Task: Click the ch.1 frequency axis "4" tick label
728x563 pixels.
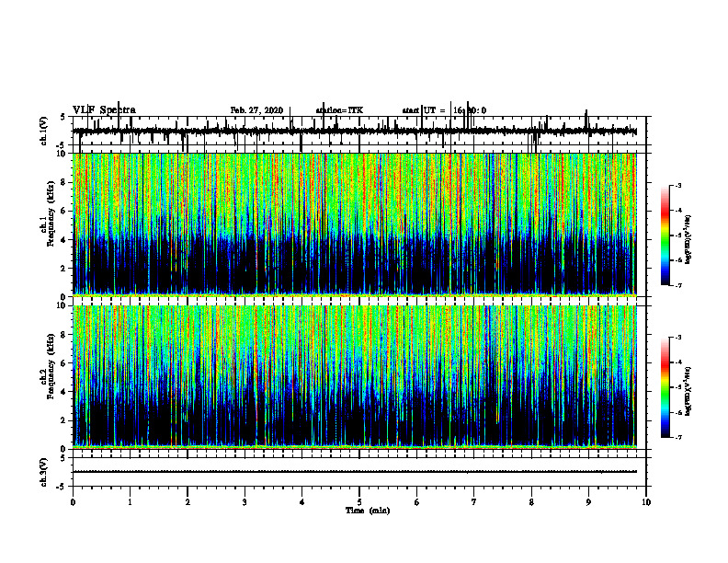Action: tap(64, 240)
